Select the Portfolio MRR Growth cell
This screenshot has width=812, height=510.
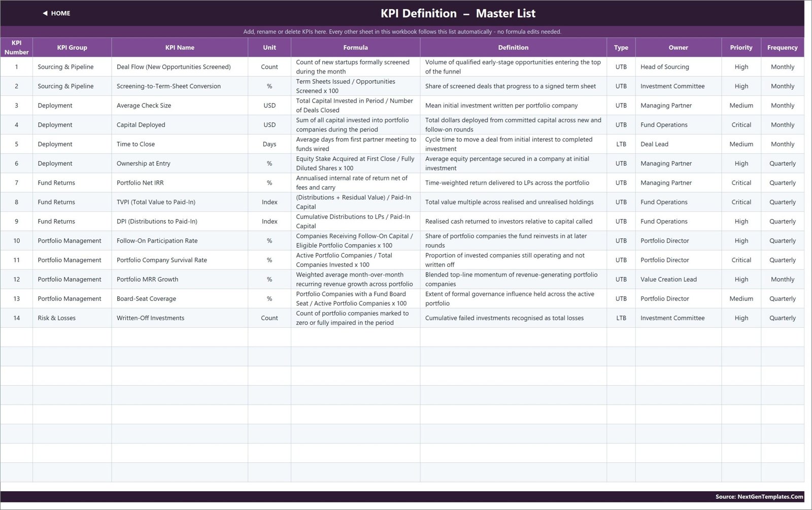tap(180, 279)
